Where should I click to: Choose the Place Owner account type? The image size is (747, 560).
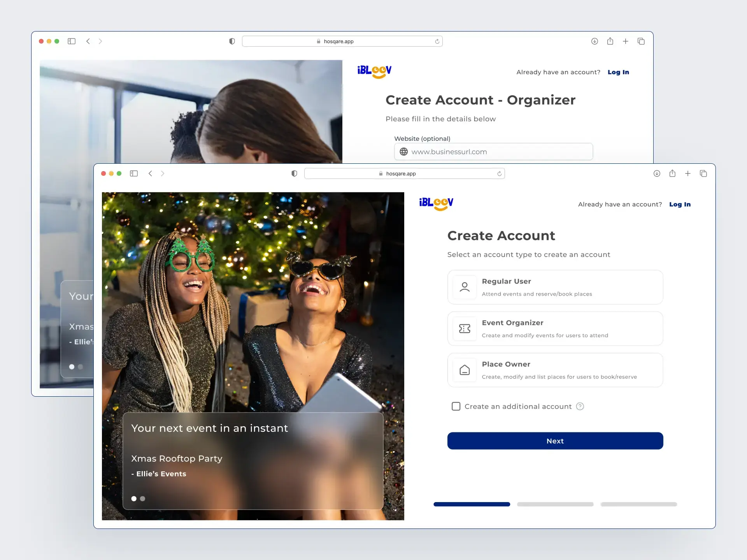click(x=555, y=370)
